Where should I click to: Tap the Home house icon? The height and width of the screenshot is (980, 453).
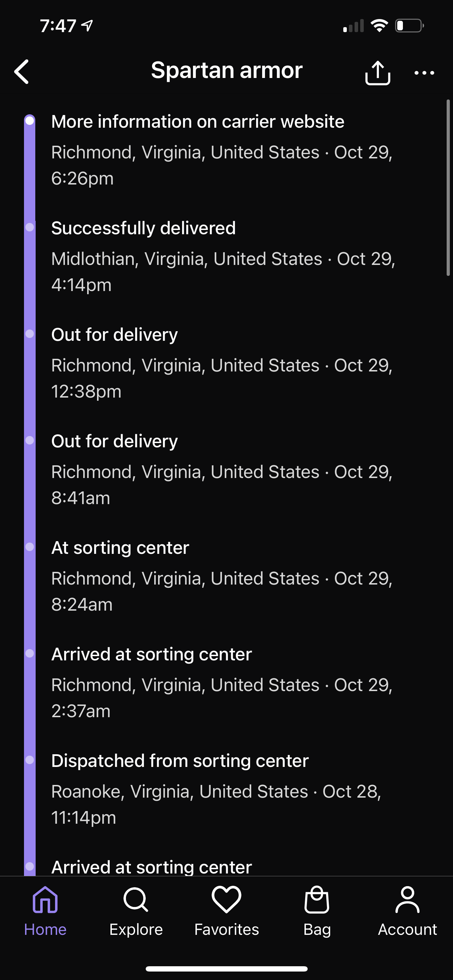45,900
